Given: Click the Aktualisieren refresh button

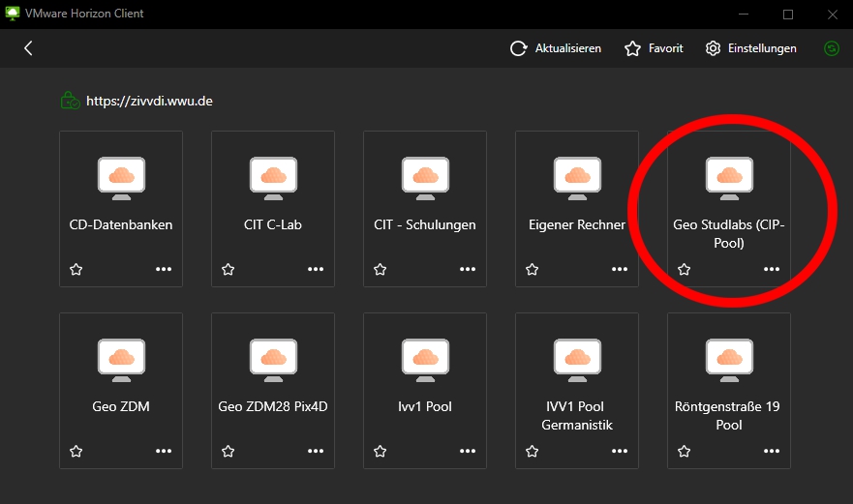Looking at the screenshot, I should pyautogui.click(x=556, y=48).
